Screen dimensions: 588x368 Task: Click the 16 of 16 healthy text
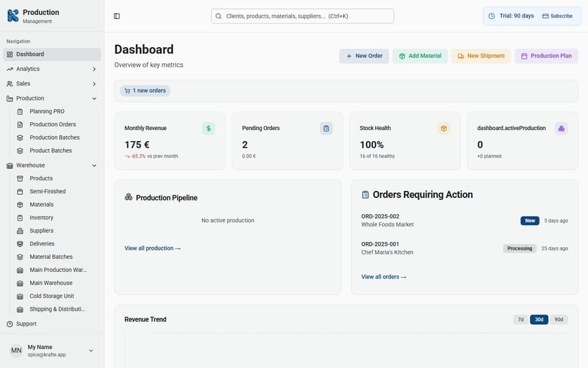(x=377, y=156)
